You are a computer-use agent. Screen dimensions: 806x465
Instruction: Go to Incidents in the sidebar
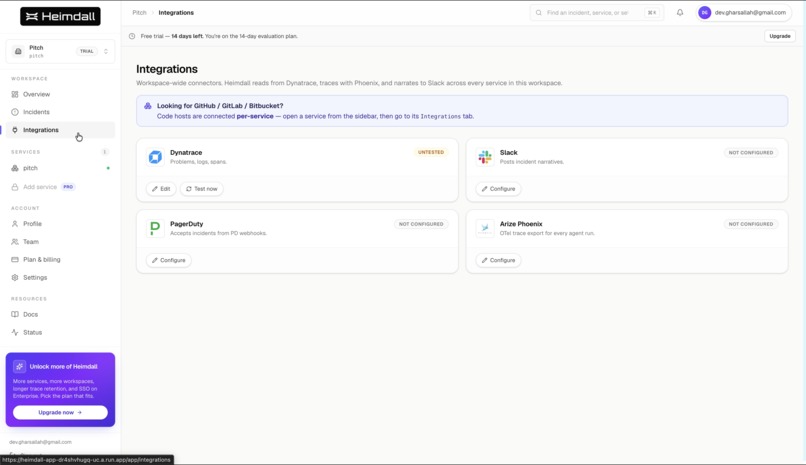pyautogui.click(x=60, y=112)
